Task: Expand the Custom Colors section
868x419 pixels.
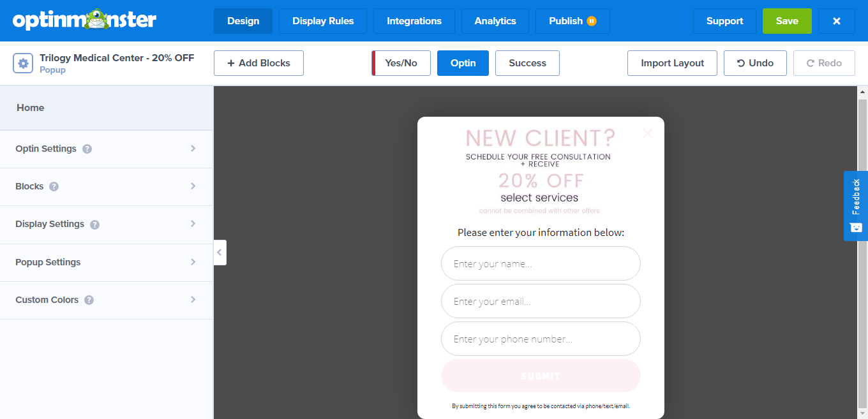Action: (106, 300)
